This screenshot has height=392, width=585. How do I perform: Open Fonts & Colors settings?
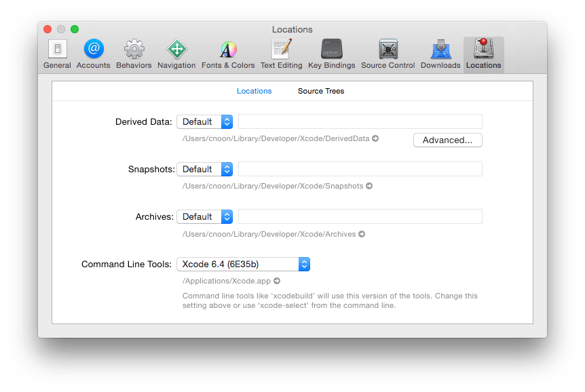tap(227, 53)
